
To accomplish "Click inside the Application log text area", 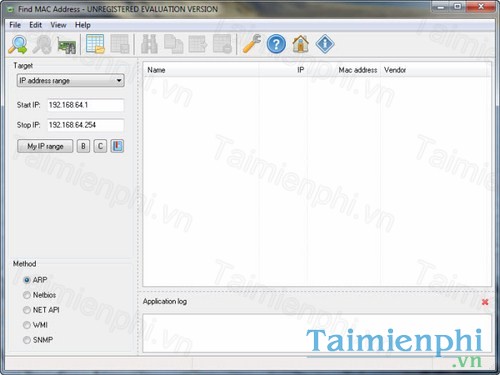I will pyautogui.click(x=317, y=333).
